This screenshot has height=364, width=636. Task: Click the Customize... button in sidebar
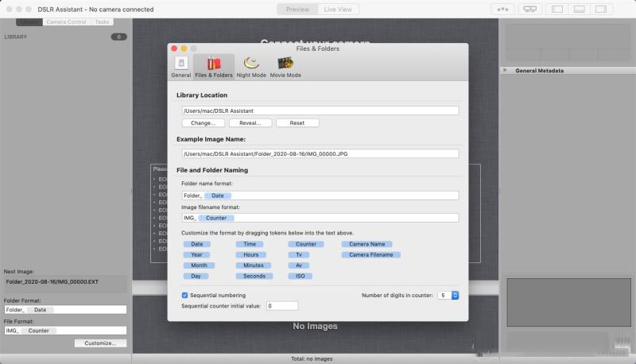[100, 343]
